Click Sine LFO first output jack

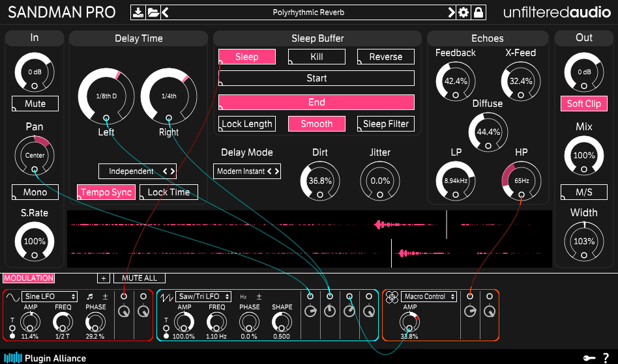(x=124, y=296)
